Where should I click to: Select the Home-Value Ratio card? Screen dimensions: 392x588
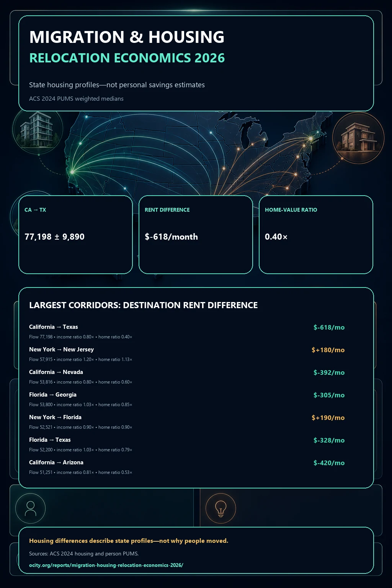click(x=316, y=235)
